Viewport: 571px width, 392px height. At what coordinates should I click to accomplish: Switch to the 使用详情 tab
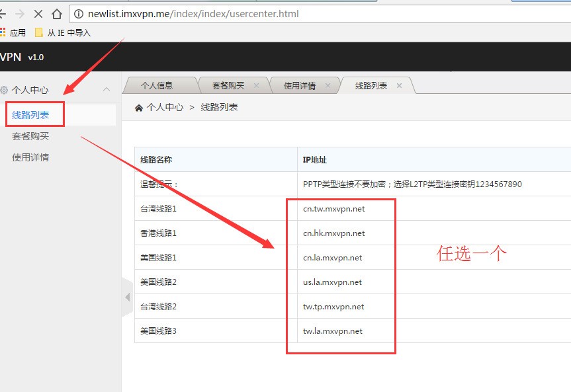tap(299, 85)
